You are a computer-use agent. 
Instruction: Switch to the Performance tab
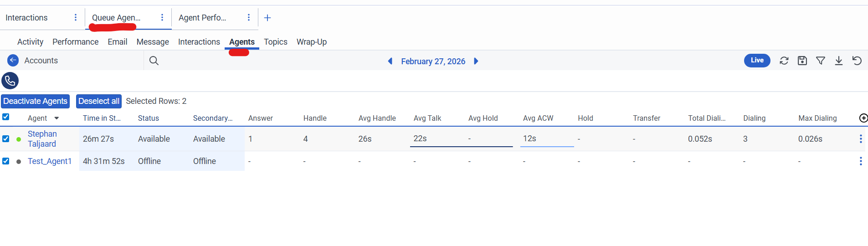point(75,42)
